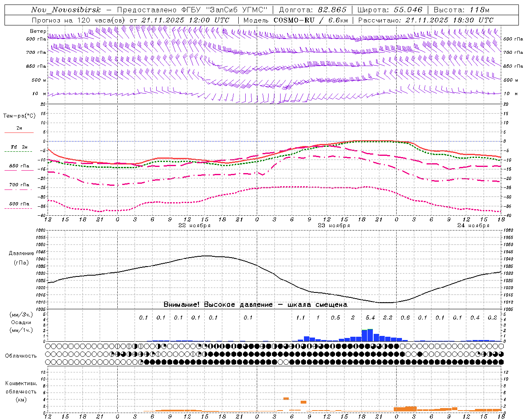
Task: Click the tallest blue precipitation bar
Action: (x=370, y=335)
